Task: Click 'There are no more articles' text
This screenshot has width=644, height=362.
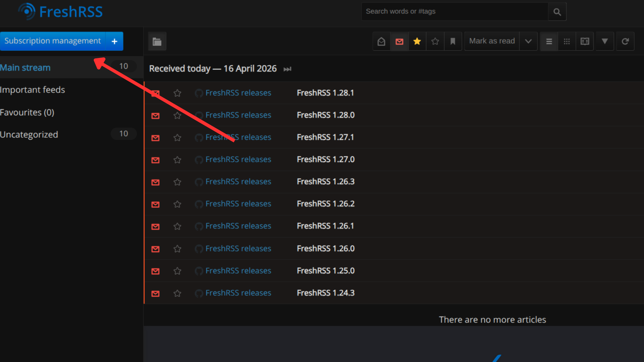Action: (492, 319)
